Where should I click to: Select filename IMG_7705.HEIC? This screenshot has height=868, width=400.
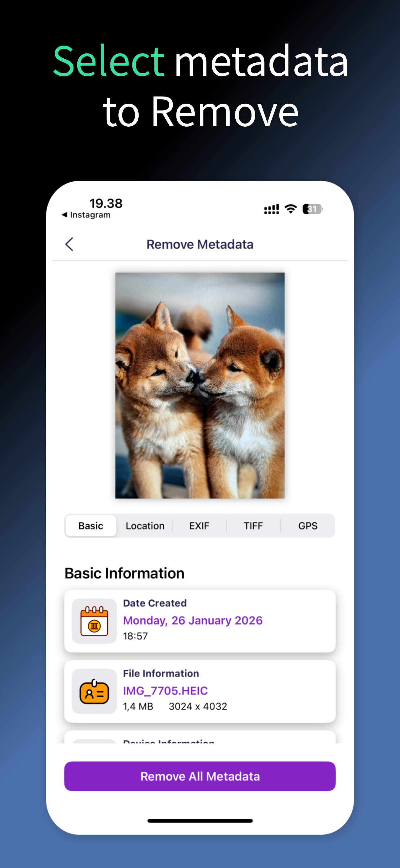point(165,691)
